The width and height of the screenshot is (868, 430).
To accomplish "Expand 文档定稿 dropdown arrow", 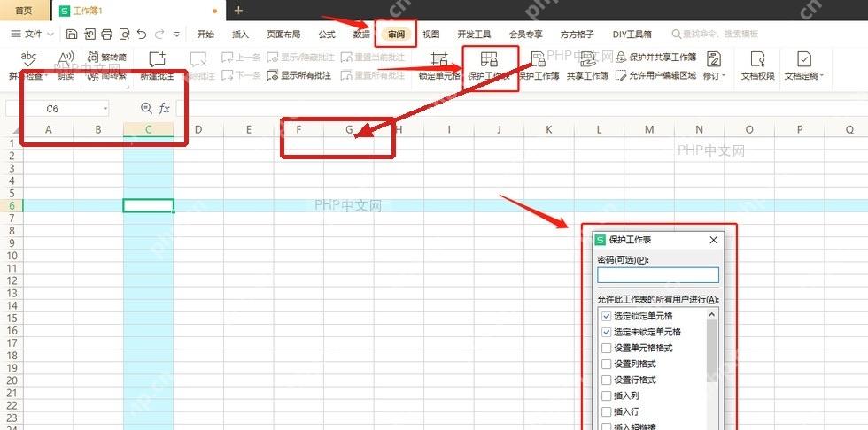I will (x=822, y=76).
